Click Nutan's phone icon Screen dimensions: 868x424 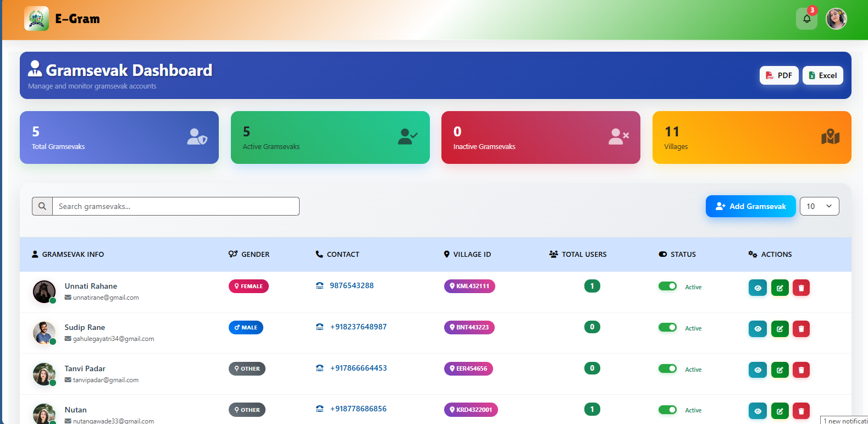click(319, 409)
